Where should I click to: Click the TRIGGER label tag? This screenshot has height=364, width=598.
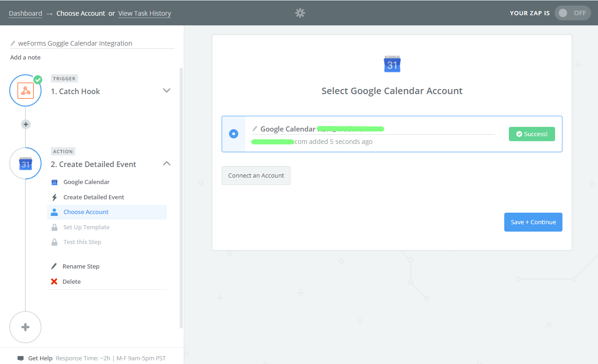click(x=64, y=78)
